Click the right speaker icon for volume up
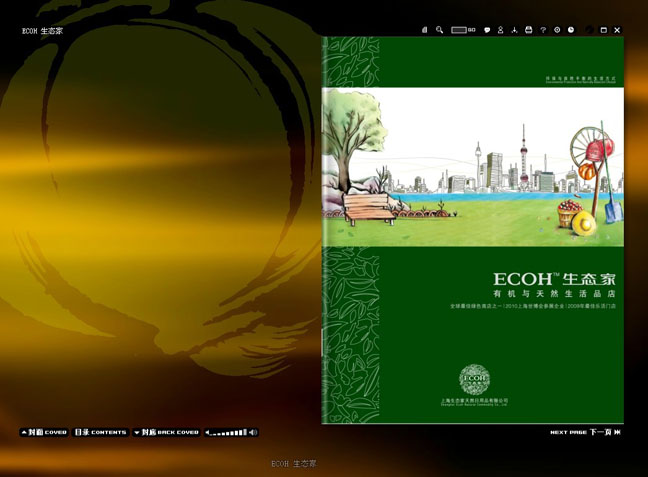Image resolution: width=648 pixels, height=477 pixels. [253, 432]
